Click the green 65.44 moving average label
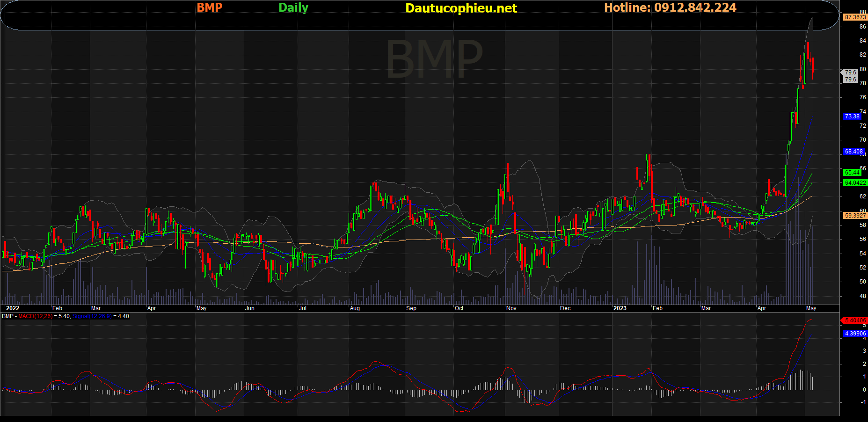868x422 pixels. [x=852, y=173]
